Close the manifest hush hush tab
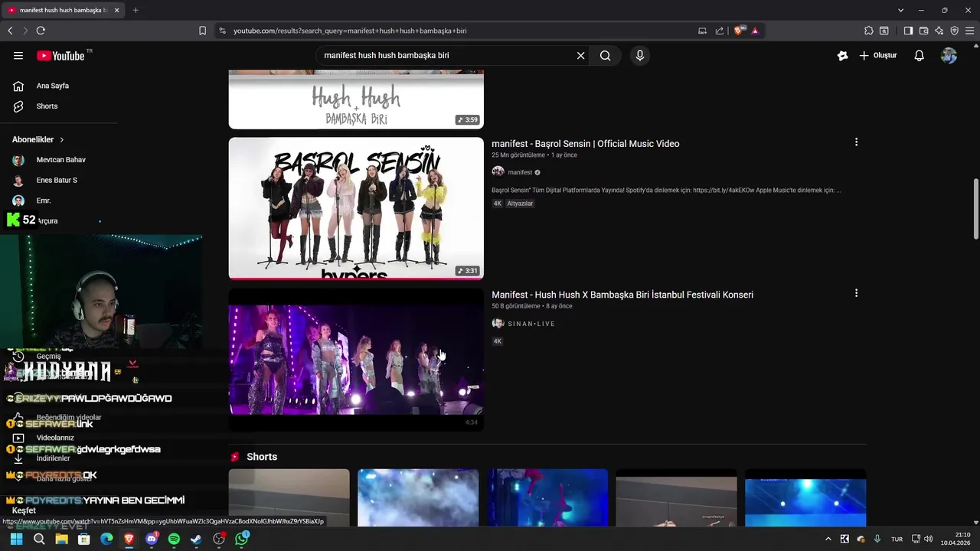Viewport: 980px width, 551px height. click(x=116, y=10)
